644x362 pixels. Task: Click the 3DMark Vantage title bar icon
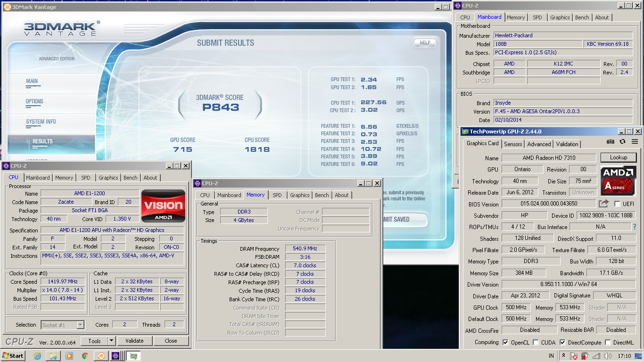(x=7, y=7)
